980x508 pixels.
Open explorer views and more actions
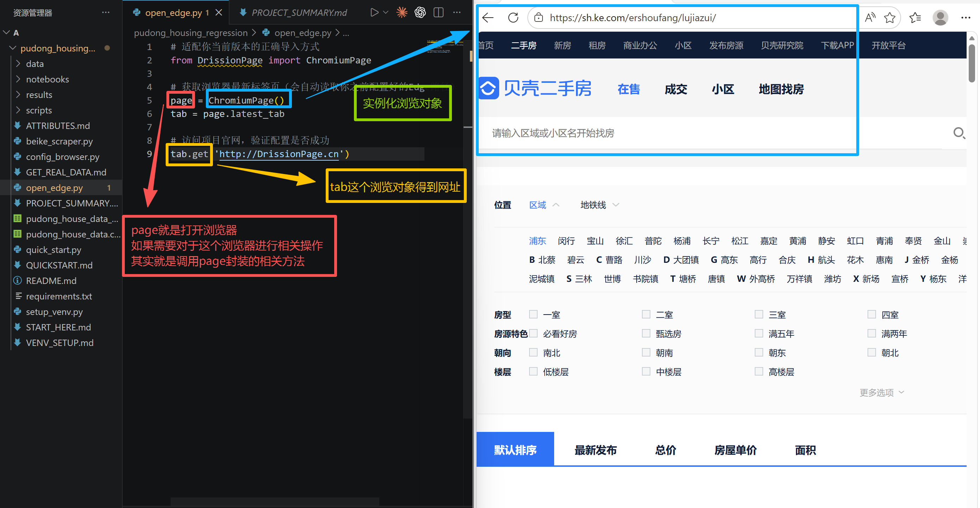[106, 13]
